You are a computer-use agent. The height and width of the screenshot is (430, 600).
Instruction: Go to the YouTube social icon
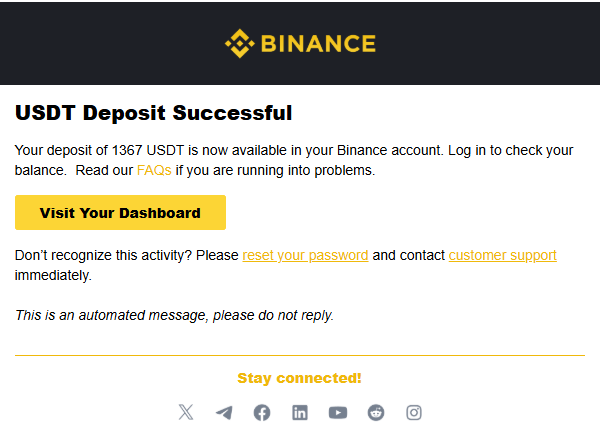click(x=338, y=412)
